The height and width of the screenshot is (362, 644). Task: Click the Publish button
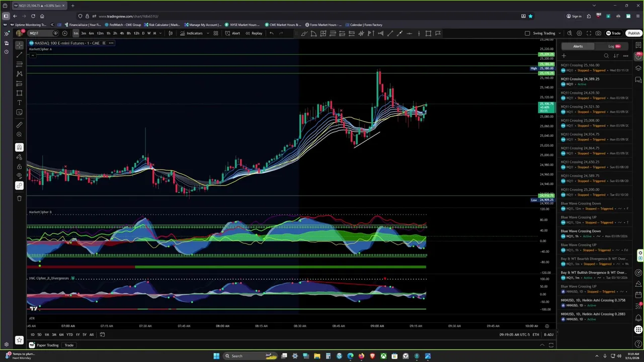(633, 33)
